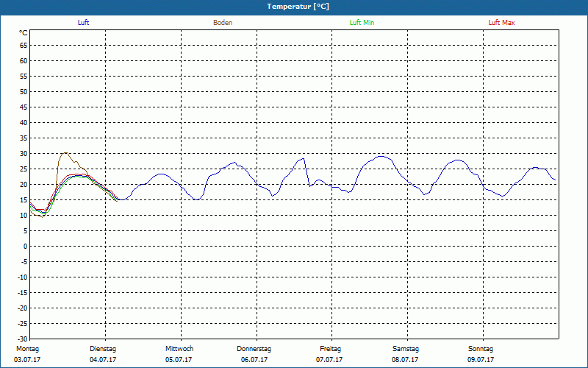Click the y-axis value '65'

[x=24, y=46]
